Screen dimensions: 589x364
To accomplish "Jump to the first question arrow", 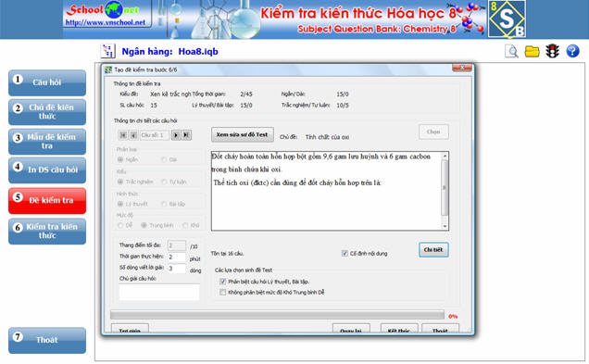I will (x=123, y=135).
